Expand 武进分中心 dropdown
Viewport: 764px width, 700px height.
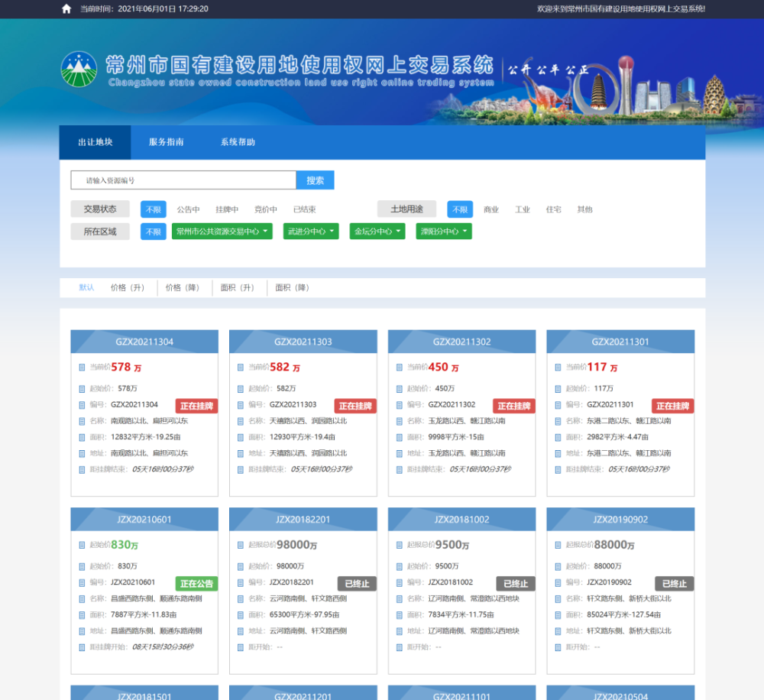point(311,232)
